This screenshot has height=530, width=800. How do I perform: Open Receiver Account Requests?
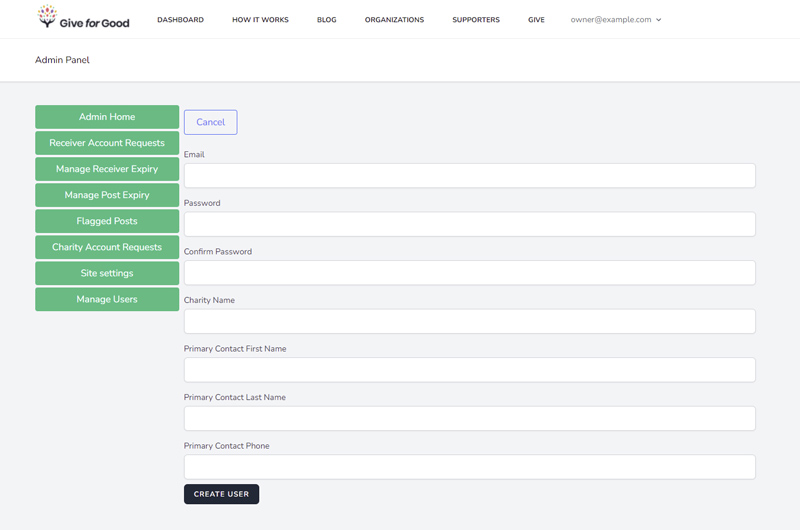click(107, 143)
